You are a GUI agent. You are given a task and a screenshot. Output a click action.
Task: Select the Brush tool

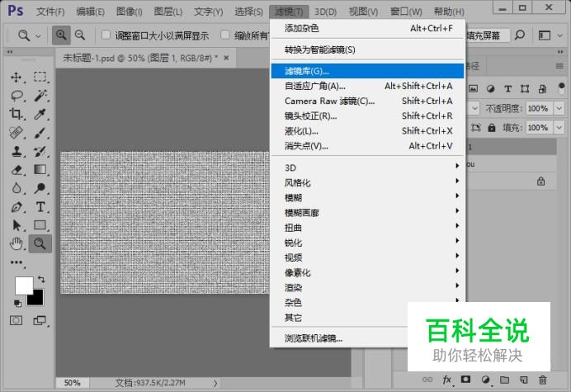[x=40, y=133]
